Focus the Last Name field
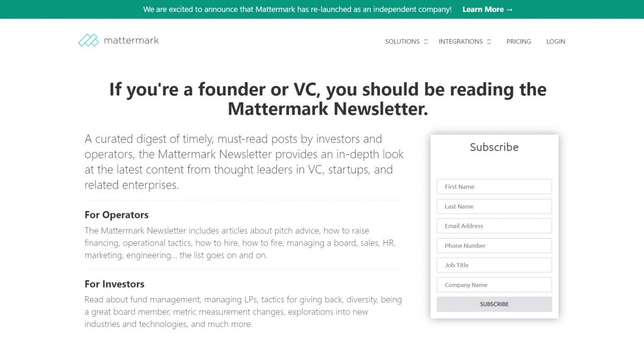The height and width of the screenshot is (343, 644). click(494, 206)
